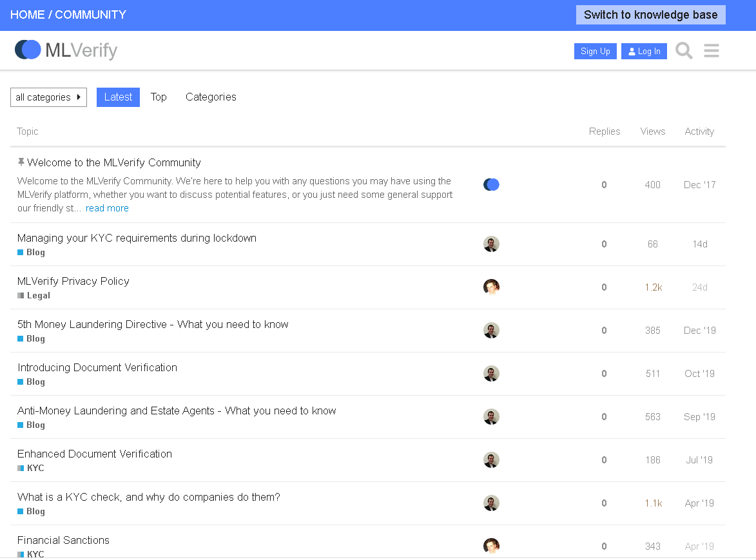Image resolution: width=756 pixels, height=560 pixels.
Task: Open the hamburger menu icon
Action: click(712, 50)
